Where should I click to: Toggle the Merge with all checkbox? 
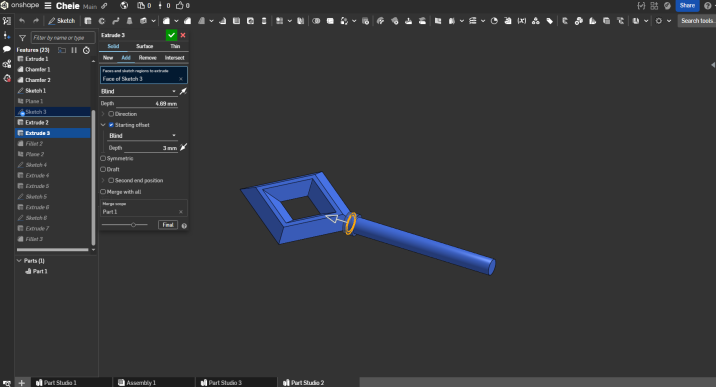pos(103,192)
